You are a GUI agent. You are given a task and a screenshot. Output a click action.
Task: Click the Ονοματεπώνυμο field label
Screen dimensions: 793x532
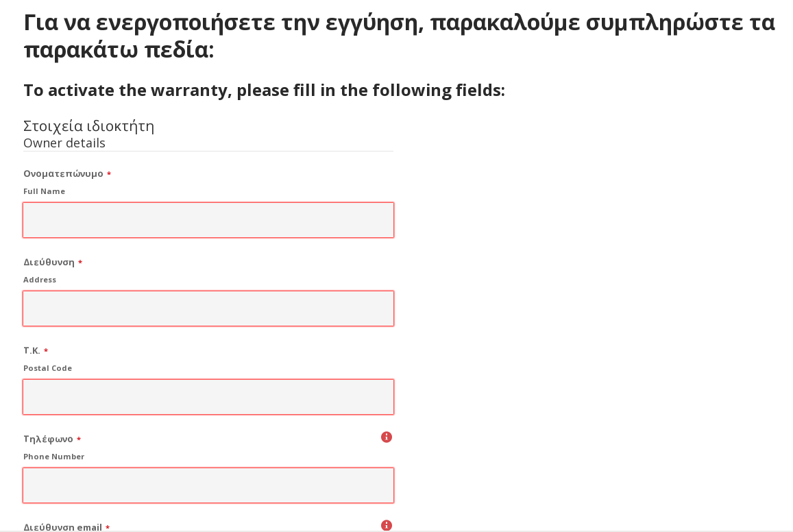pyautogui.click(x=63, y=174)
